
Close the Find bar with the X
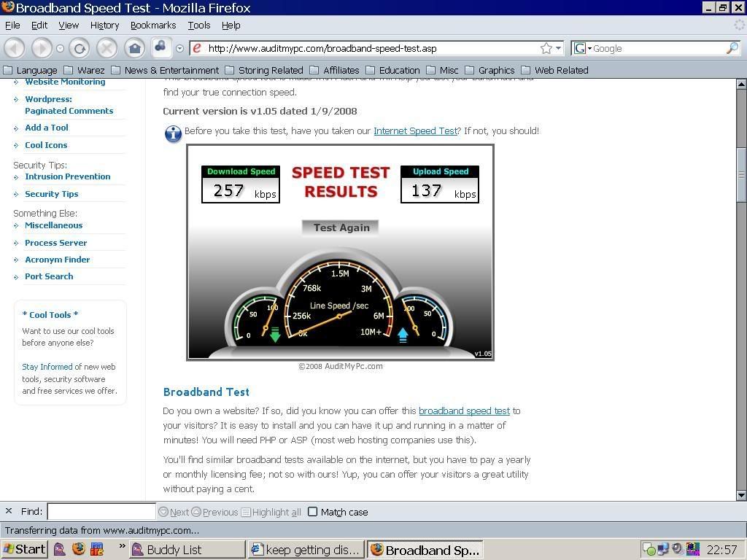click(9, 512)
